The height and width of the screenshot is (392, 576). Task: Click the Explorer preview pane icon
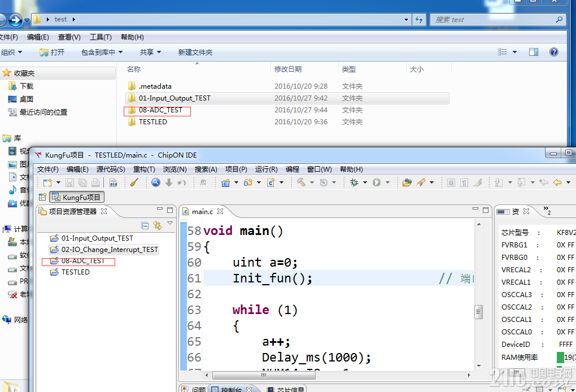534,52
